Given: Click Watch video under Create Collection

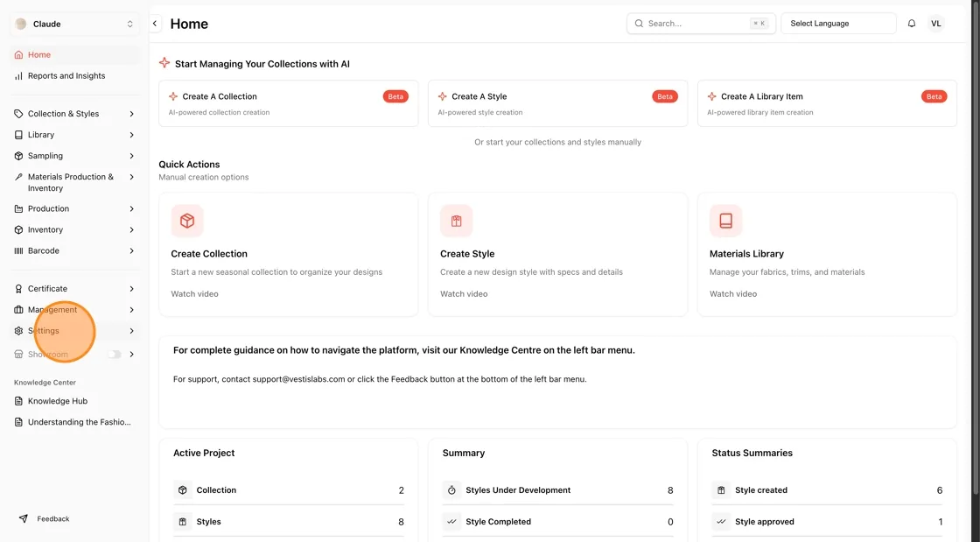Looking at the screenshot, I should (194, 294).
